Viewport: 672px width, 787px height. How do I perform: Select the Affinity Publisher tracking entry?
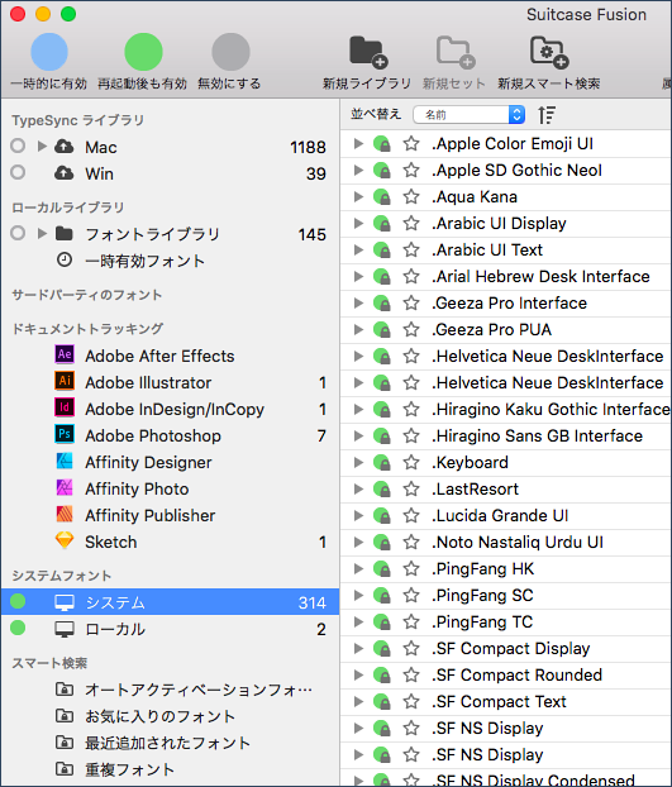151,516
